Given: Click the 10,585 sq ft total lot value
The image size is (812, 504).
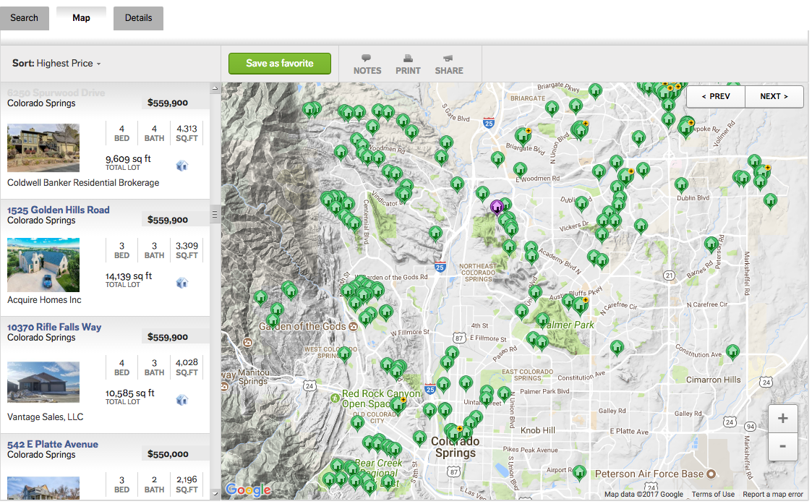Looking at the screenshot, I should click(x=130, y=393).
